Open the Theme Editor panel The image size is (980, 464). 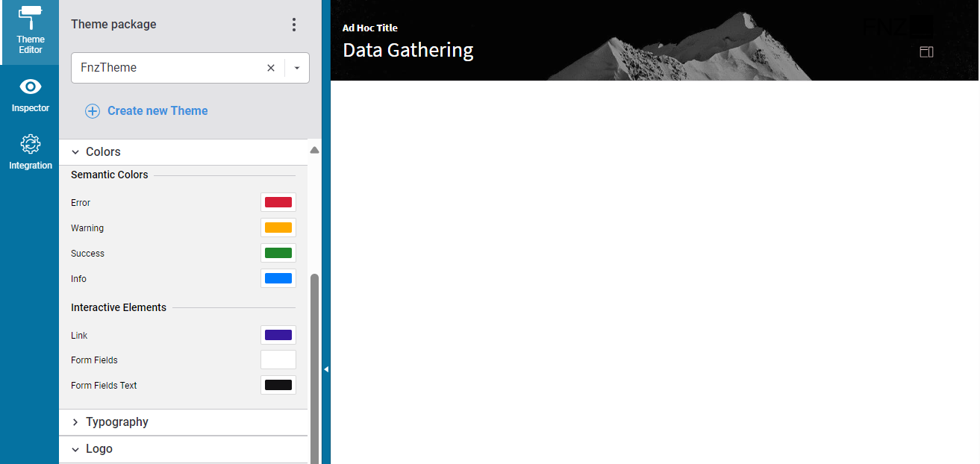coord(30,32)
